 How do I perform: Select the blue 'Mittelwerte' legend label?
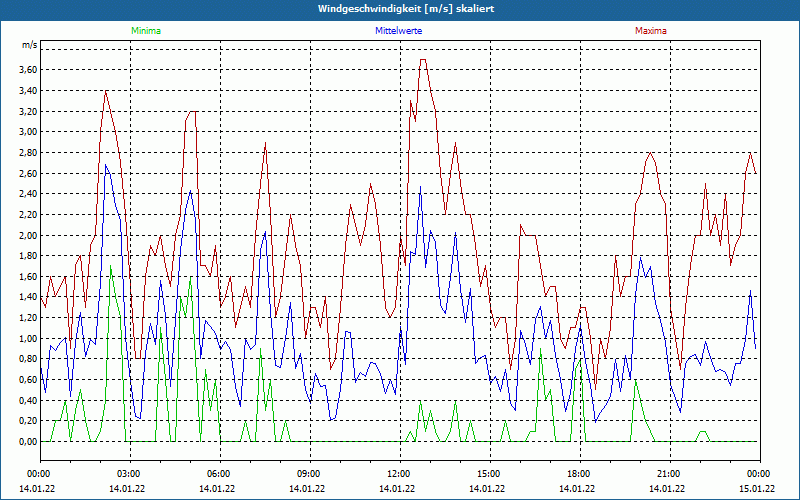tap(398, 31)
